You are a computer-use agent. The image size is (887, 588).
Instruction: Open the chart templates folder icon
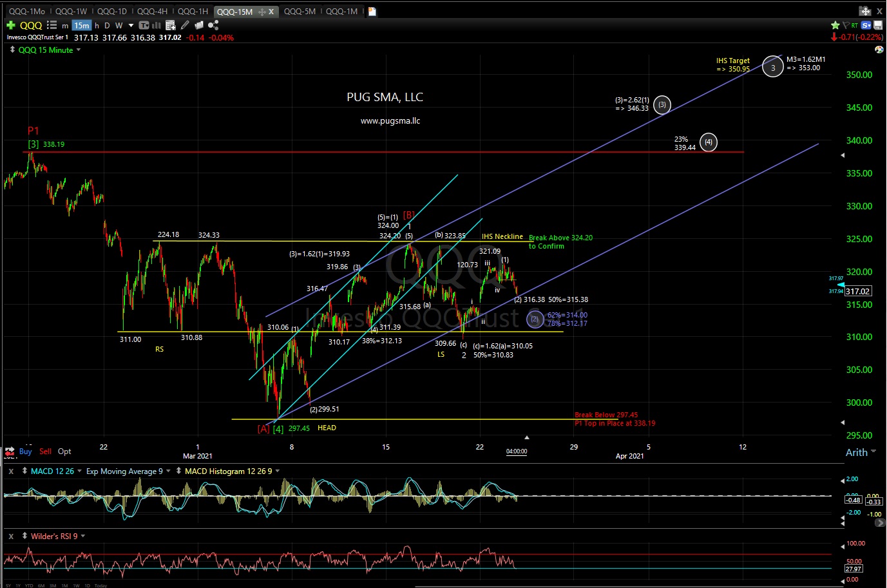(199, 25)
